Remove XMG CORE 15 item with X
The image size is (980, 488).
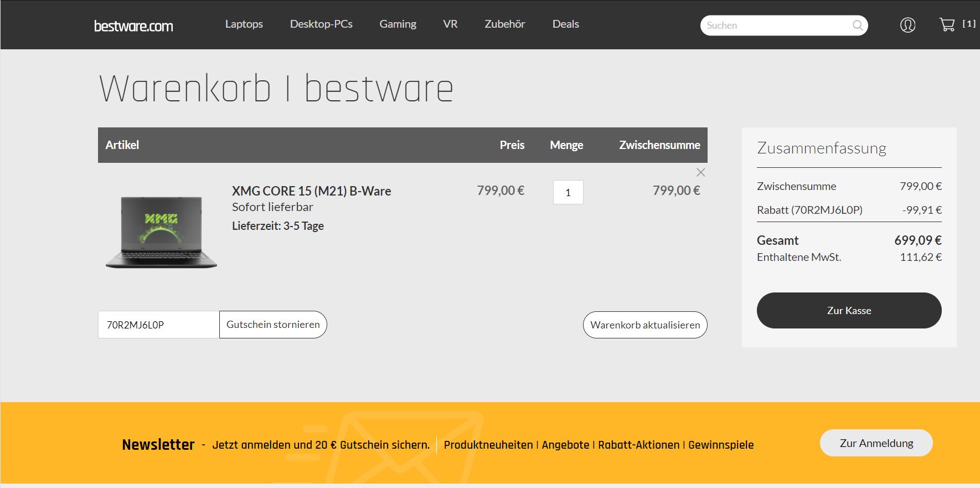pyautogui.click(x=700, y=172)
